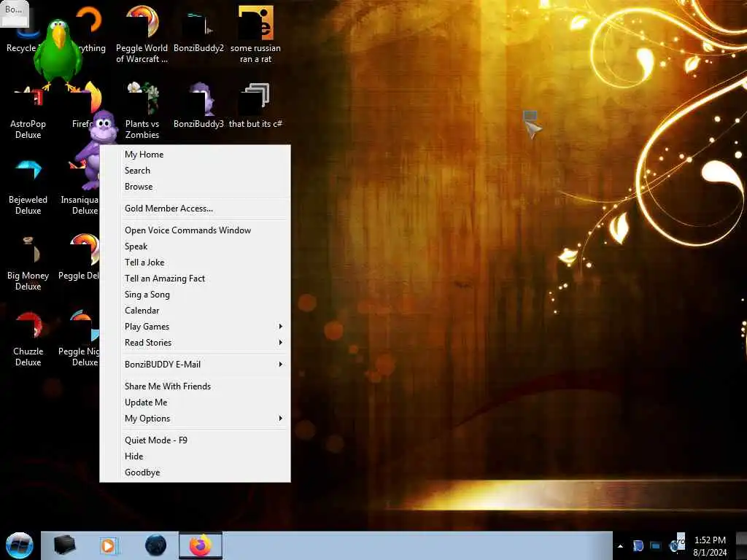Open Gold Member Access...
The width and height of the screenshot is (747, 560).
[x=195, y=208]
